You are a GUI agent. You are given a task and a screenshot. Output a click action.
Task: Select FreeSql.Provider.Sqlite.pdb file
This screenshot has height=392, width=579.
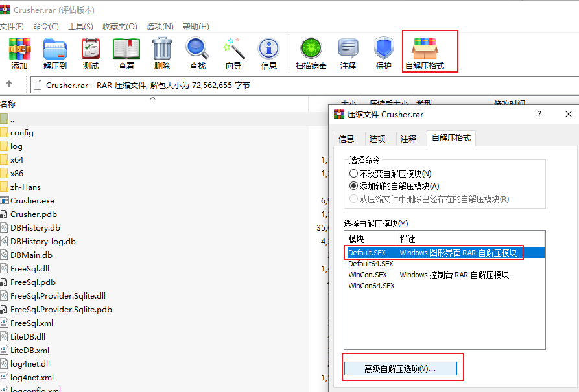[x=61, y=310]
